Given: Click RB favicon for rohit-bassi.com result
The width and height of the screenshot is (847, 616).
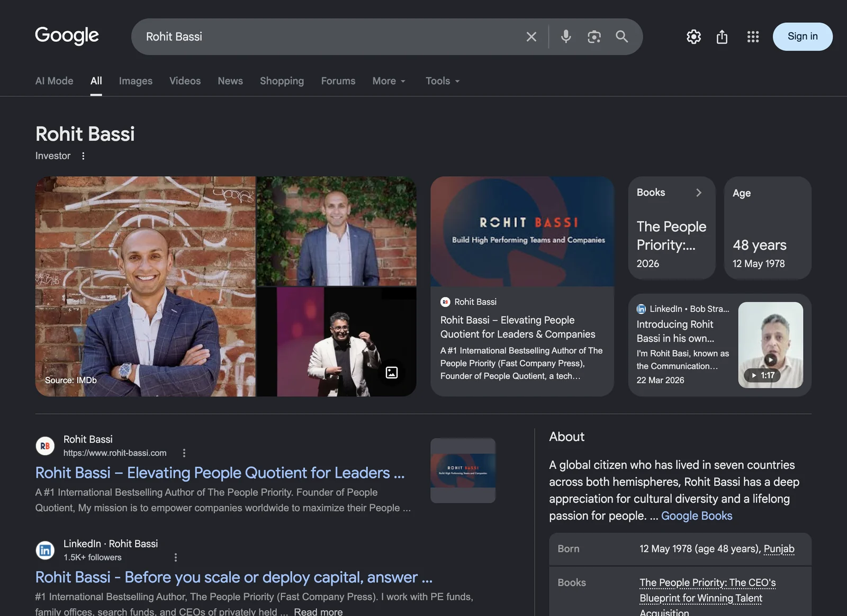Looking at the screenshot, I should pos(45,446).
